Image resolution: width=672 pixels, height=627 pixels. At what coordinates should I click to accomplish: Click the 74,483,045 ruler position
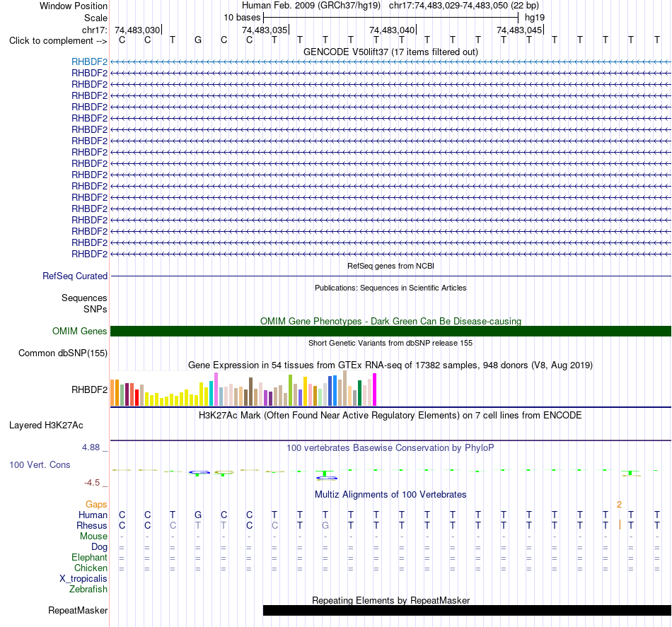coord(519,30)
